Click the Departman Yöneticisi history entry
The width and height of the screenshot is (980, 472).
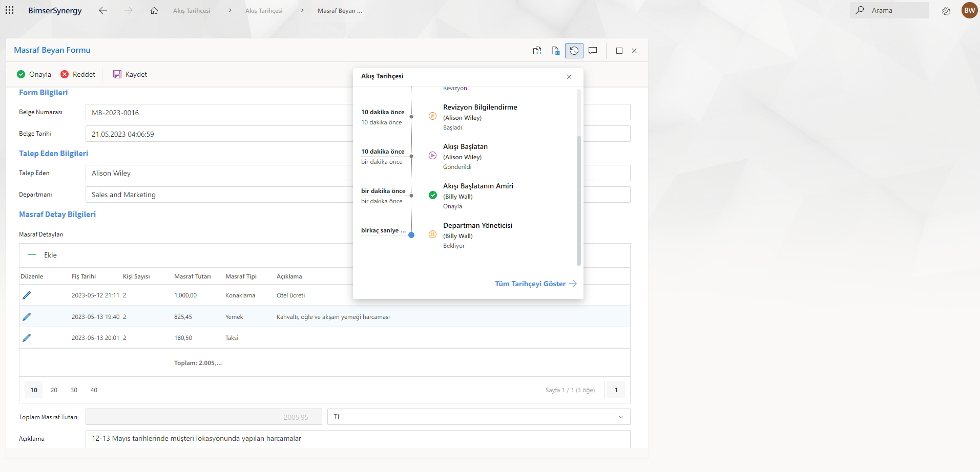click(477, 235)
